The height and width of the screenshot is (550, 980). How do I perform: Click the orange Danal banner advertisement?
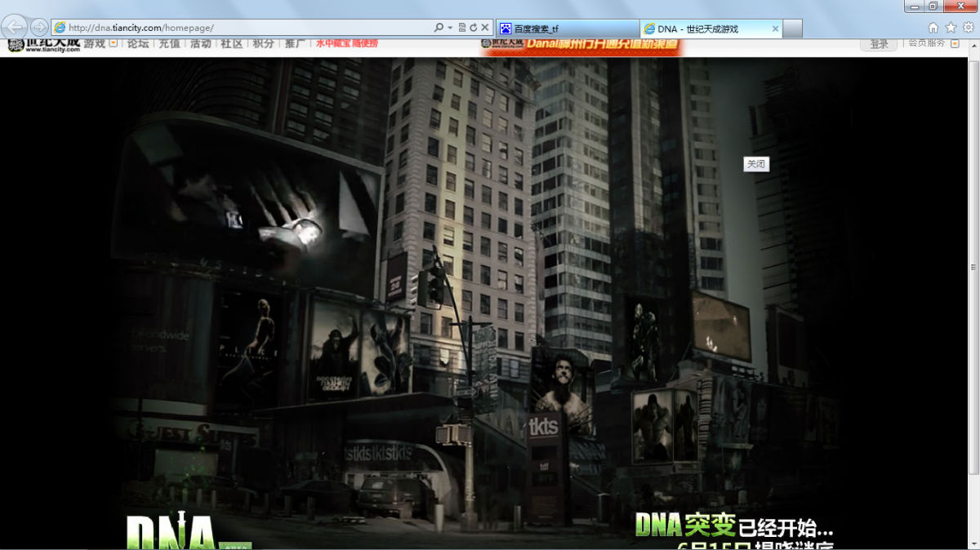(x=581, y=47)
